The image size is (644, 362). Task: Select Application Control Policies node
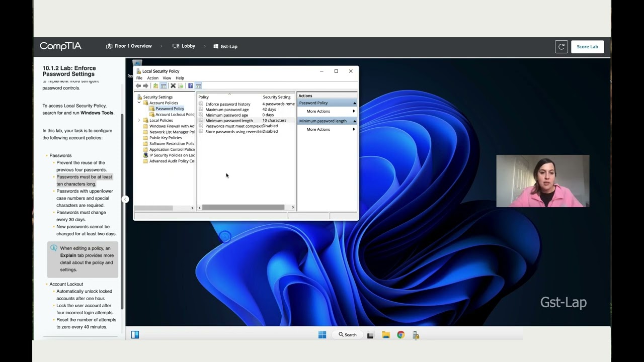click(x=172, y=149)
